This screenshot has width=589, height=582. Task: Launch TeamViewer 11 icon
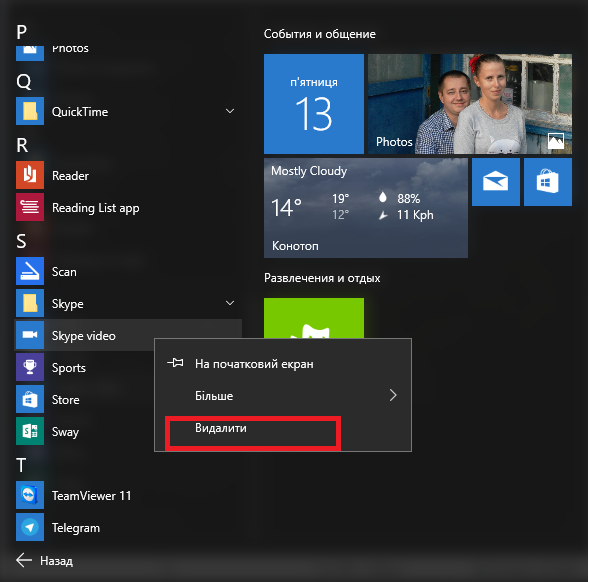pos(30,495)
